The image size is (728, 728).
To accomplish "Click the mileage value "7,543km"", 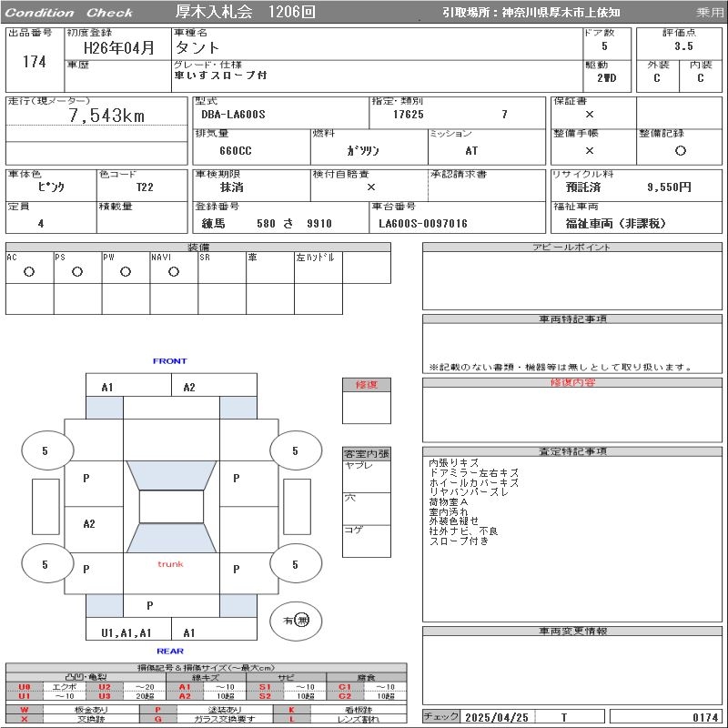I will point(106,116).
